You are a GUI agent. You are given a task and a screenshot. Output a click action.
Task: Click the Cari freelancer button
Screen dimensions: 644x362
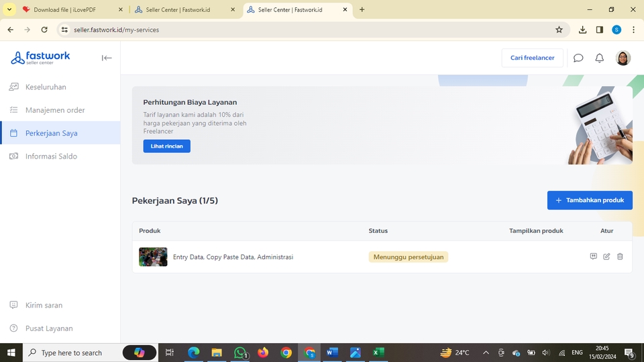[532, 58]
